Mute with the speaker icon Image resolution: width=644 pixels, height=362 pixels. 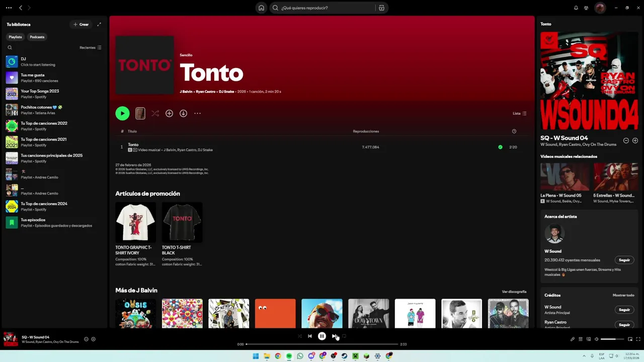(597, 339)
